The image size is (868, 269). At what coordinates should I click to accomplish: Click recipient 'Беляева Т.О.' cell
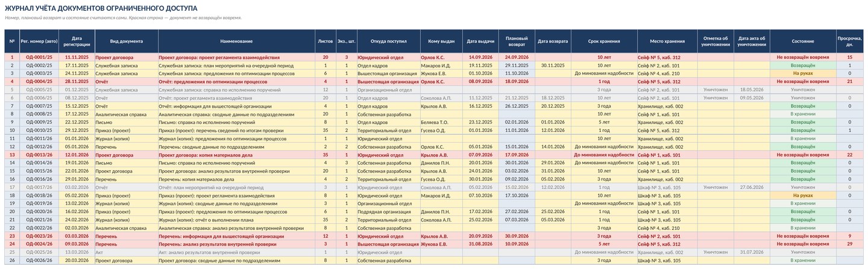441,122
